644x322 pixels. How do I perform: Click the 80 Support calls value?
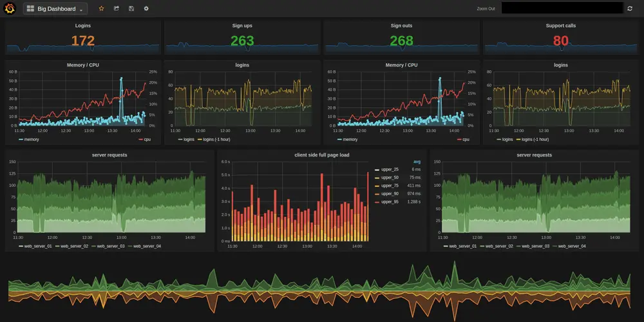tap(561, 41)
